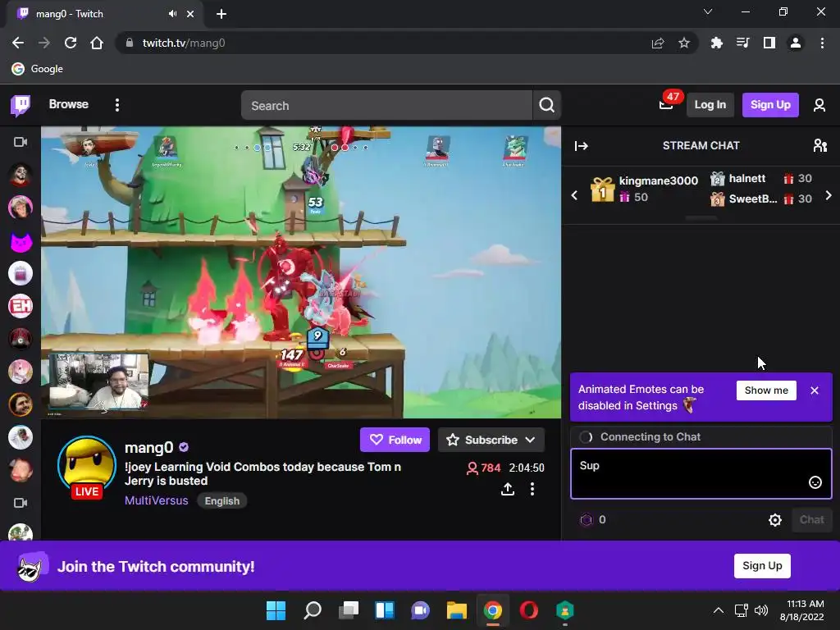Image resolution: width=840 pixels, height=630 pixels.
Task: Open stream more options three dots
Action: click(x=532, y=489)
